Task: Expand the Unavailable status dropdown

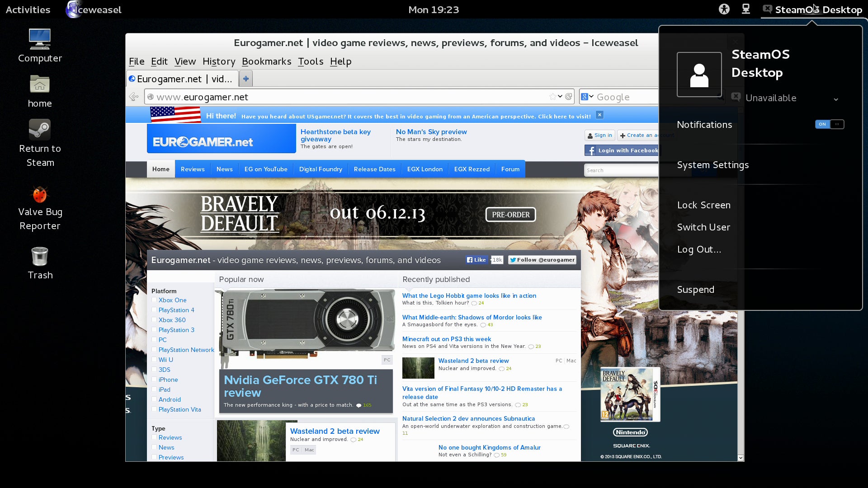Action: (x=836, y=99)
